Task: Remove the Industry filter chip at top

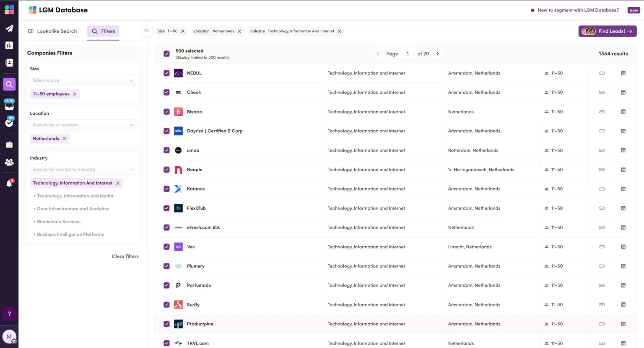Action: [x=339, y=31]
